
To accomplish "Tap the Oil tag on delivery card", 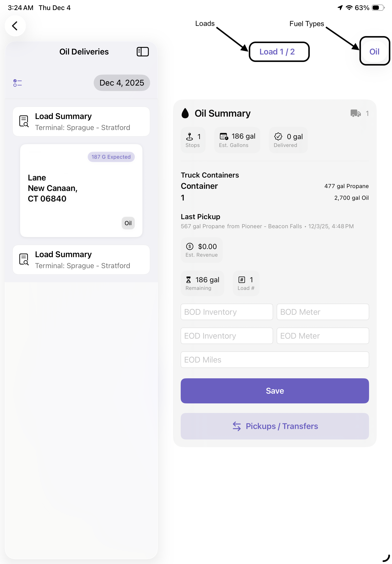I will pos(128,223).
